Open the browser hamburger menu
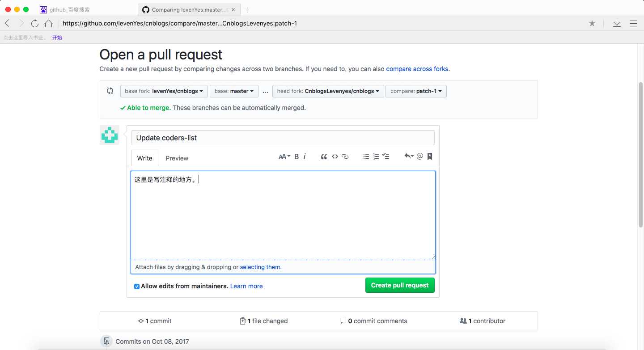The width and height of the screenshot is (644, 350). click(633, 23)
